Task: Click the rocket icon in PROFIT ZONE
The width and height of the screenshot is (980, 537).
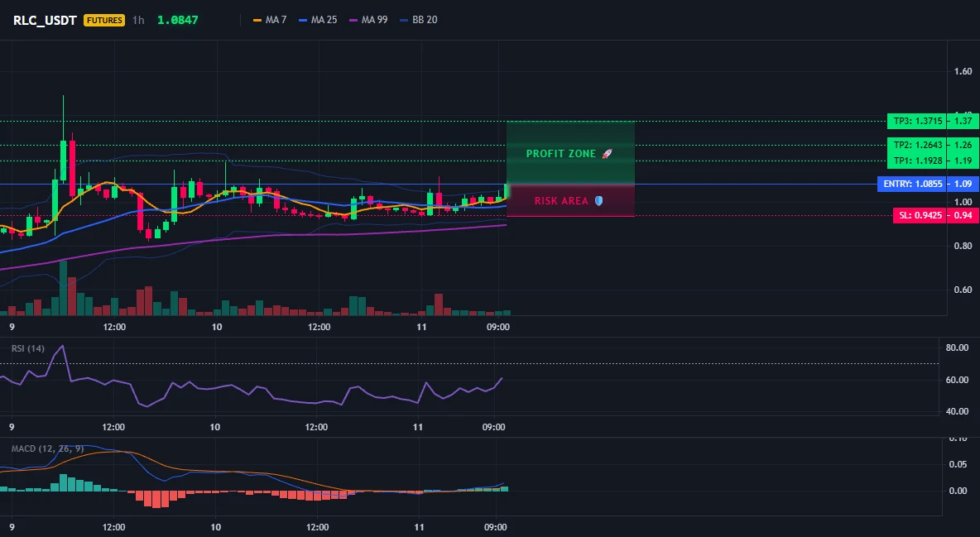Action: (x=607, y=153)
